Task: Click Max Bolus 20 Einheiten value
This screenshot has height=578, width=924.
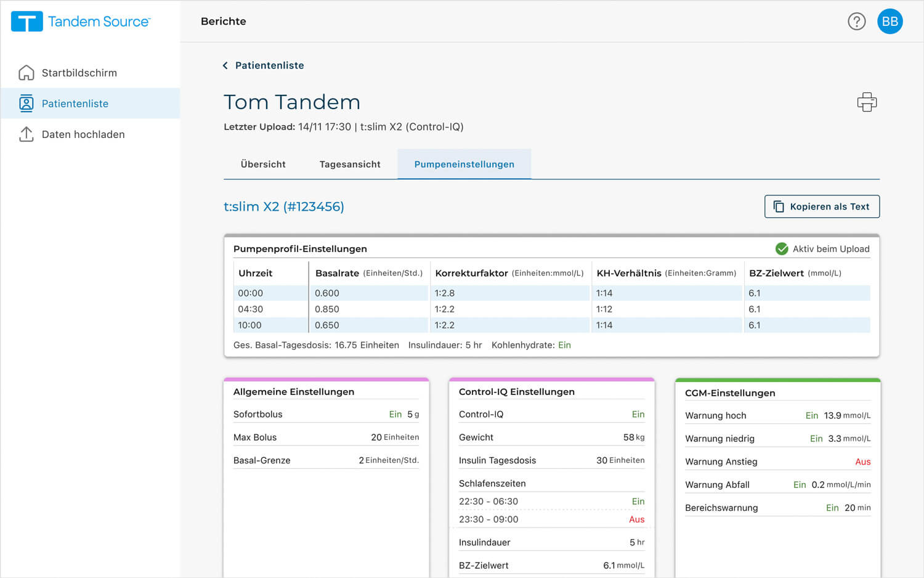Action: tap(395, 437)
